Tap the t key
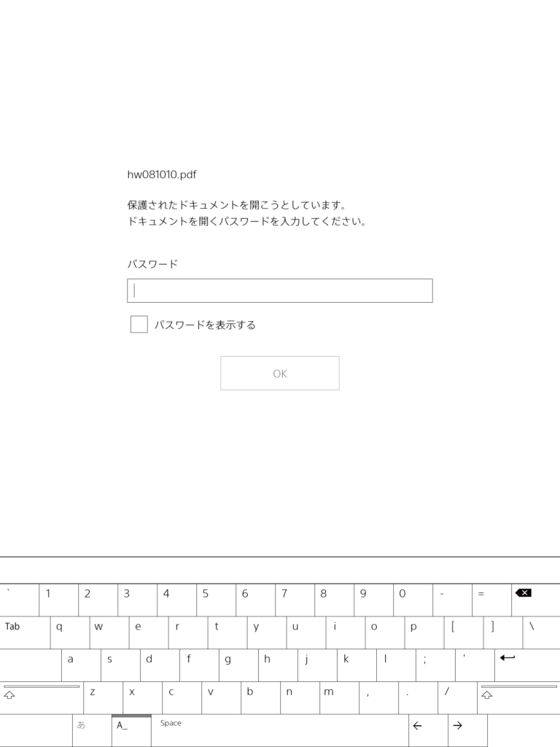This screenshot has width=560, height=747. [227, 632]
